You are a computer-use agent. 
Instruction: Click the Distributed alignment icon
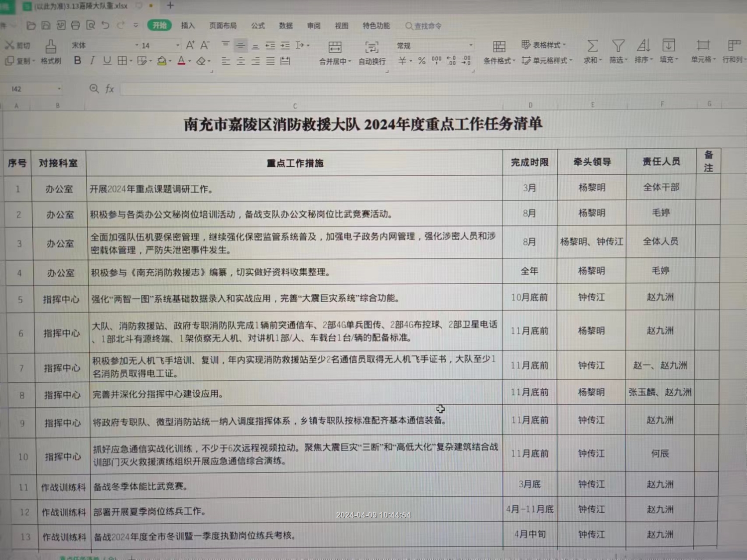pyautogui.click(x=285, y=61)
